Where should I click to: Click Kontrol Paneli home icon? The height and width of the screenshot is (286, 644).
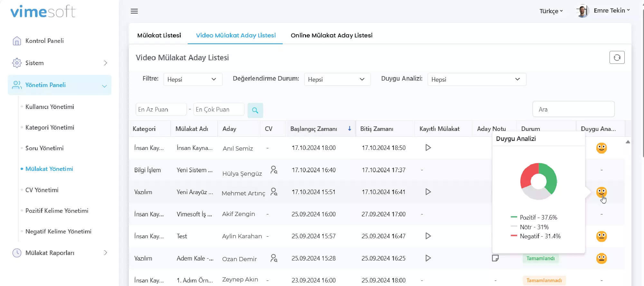tap(17, 41)
